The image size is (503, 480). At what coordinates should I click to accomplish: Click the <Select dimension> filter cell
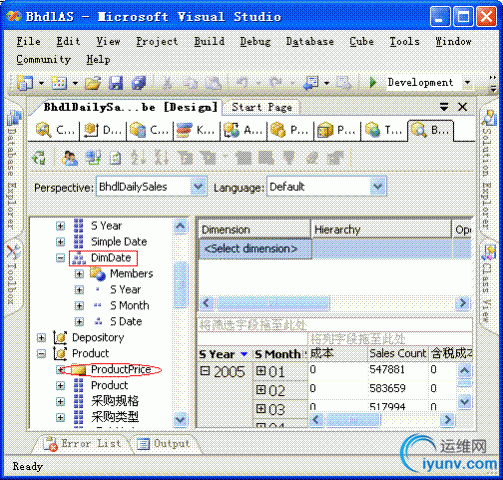(x=255, y=249)
